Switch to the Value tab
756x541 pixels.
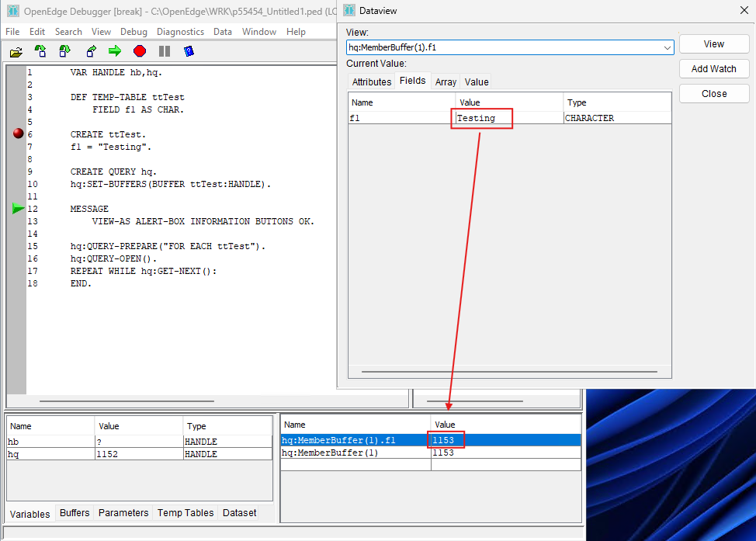[x=477, y=82]
